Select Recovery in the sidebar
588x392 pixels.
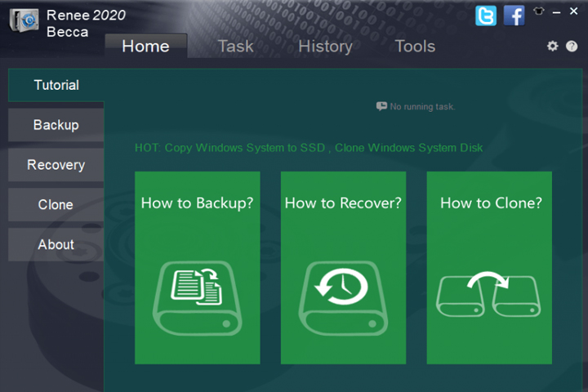click(56, 165)
